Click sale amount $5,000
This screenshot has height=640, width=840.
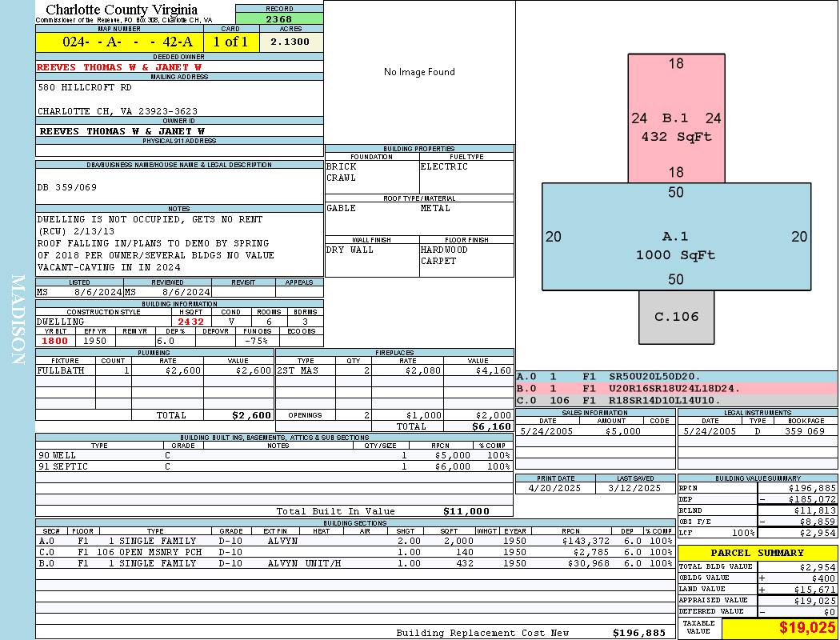point(622,430)
